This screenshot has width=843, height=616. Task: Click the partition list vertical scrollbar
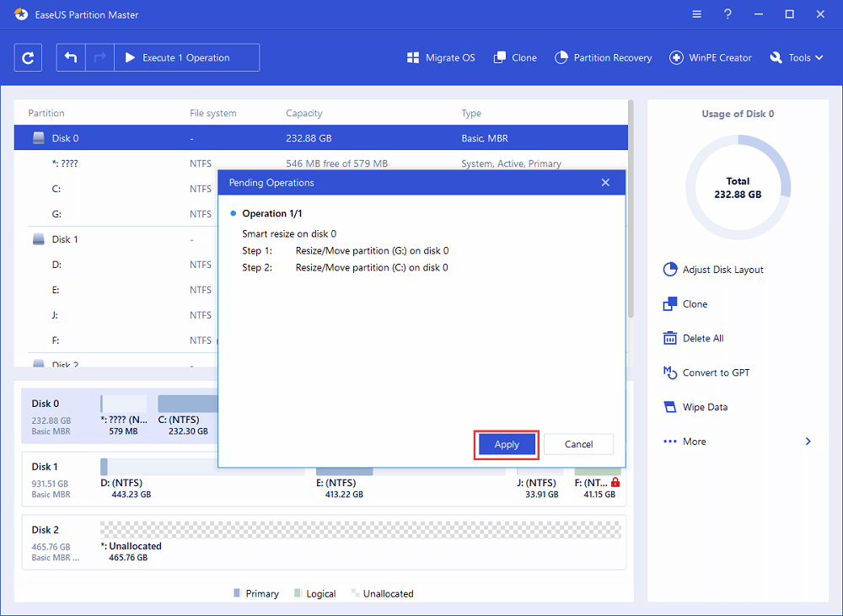631,209
